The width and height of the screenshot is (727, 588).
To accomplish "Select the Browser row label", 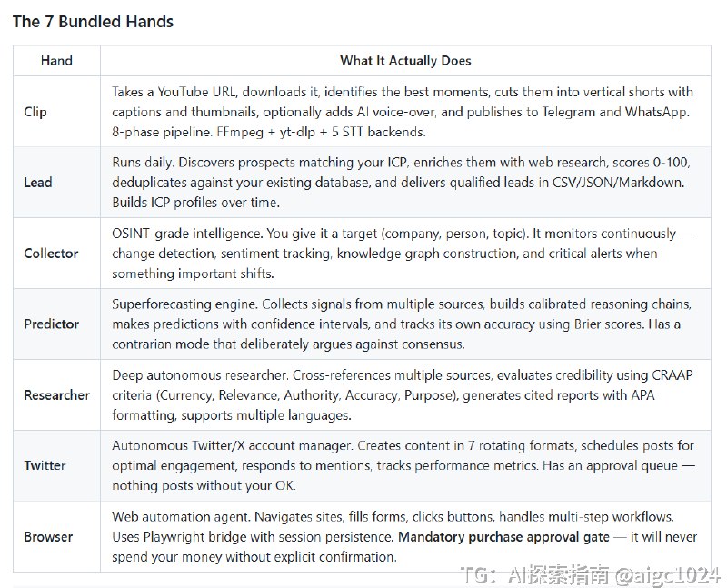I will pyautogui.click(x=47, y=536).
